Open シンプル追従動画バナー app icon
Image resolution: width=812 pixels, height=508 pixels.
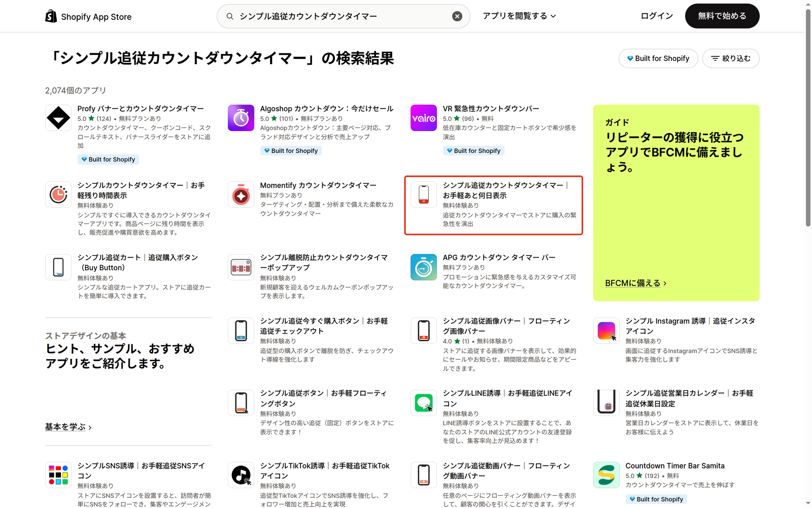pyautogui.click(x=424, y=475)
